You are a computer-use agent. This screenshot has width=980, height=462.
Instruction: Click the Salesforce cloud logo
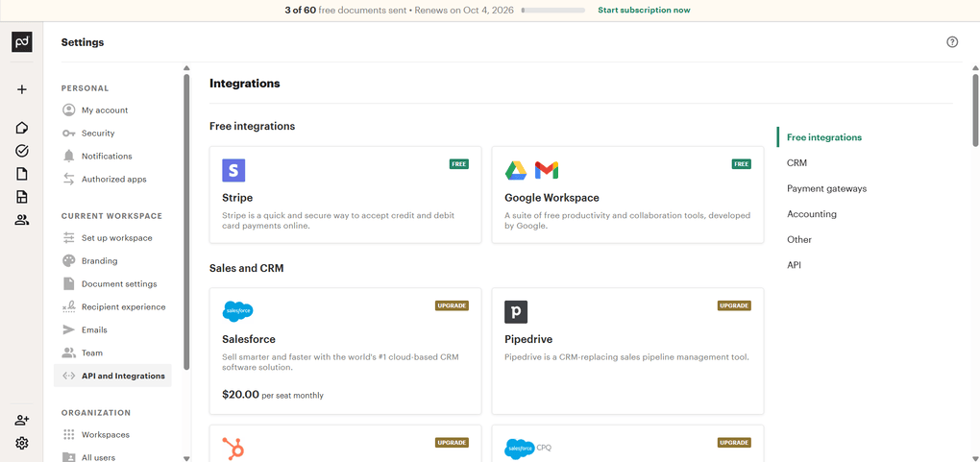pos(237,311)
